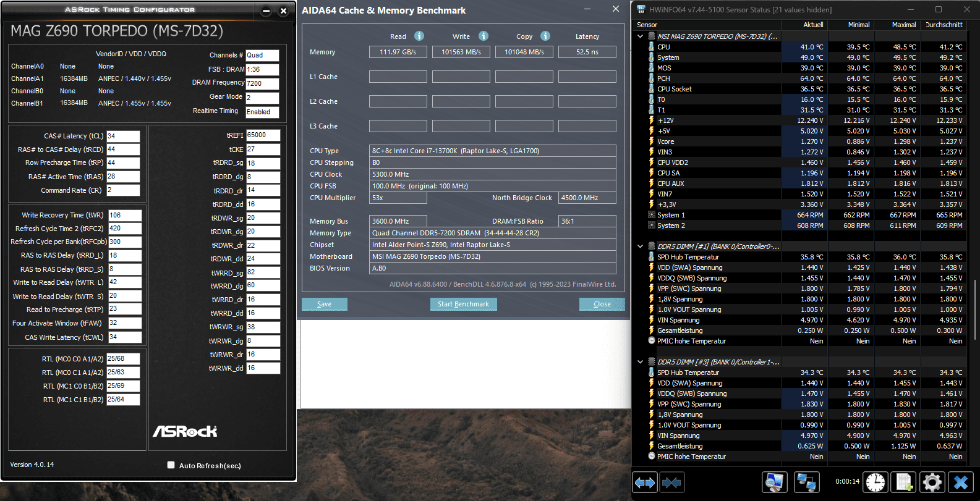Reset the sensor timer clock icon
Screen dimensions: 980x501
click(876, 482)
